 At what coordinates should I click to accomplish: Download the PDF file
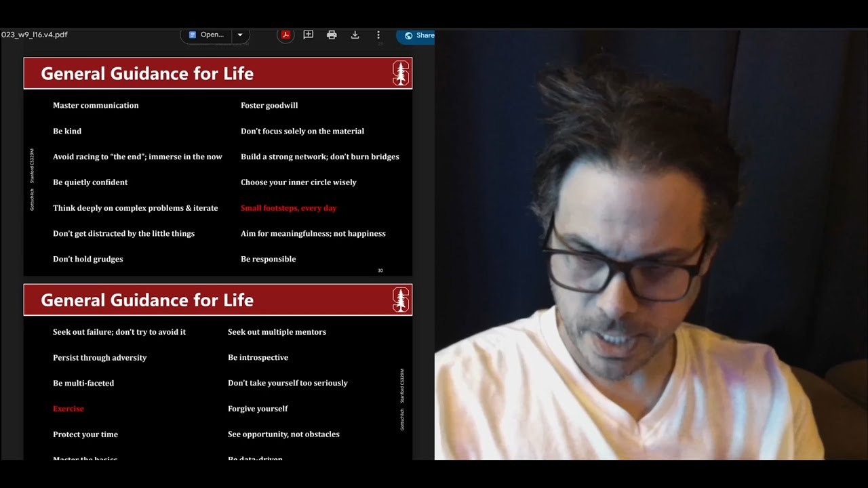(355, 35)
